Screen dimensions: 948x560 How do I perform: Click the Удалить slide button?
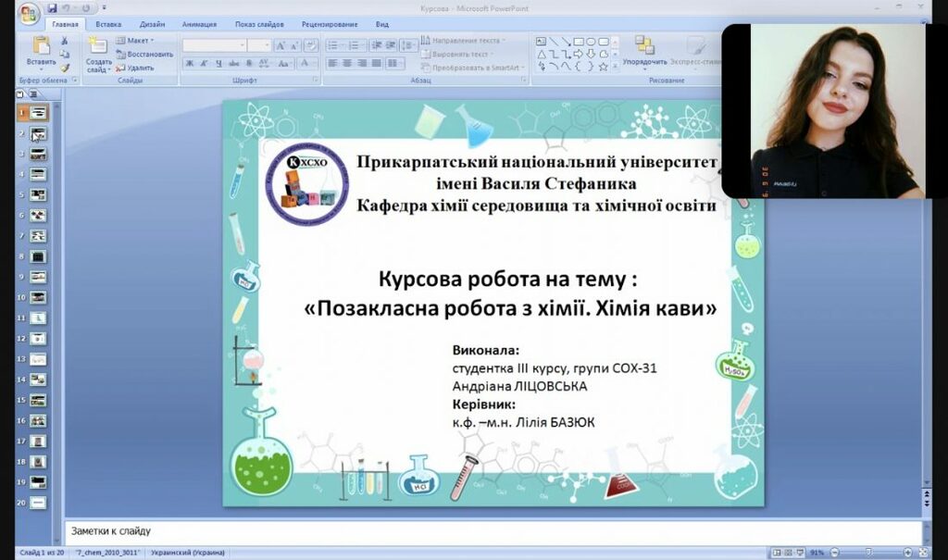pos(135,68)
